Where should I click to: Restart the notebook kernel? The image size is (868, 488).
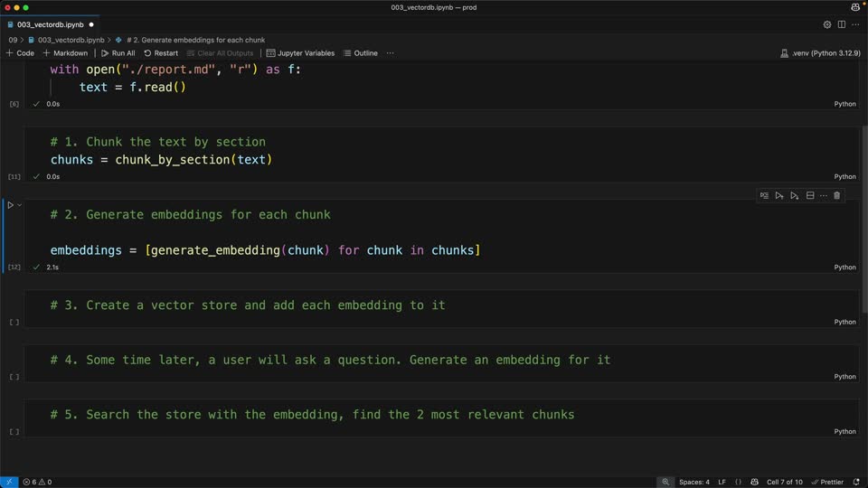tap(161, 53)
